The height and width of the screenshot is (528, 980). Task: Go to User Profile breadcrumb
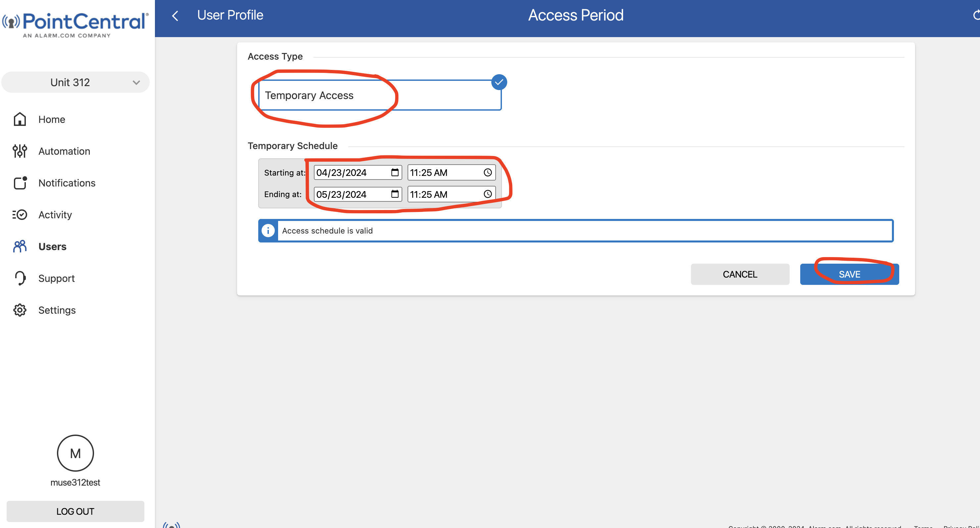[x=230, y=15]
